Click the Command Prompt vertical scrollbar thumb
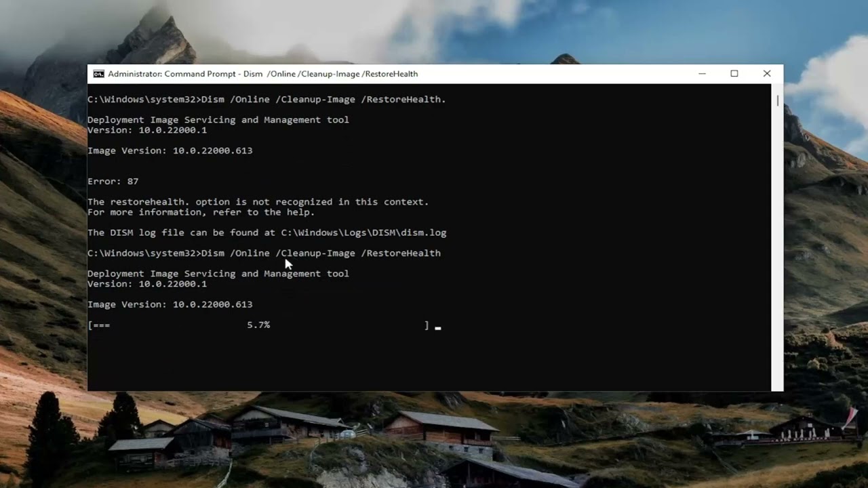Screen dimensions: 868x488 click(777, 100)
